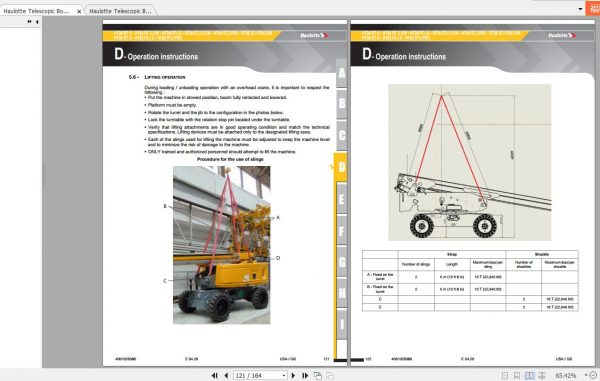Viewport: 600px width, 381px height.
Task: Click the orange button at the top-right corner
Action: tap(592, 8)
